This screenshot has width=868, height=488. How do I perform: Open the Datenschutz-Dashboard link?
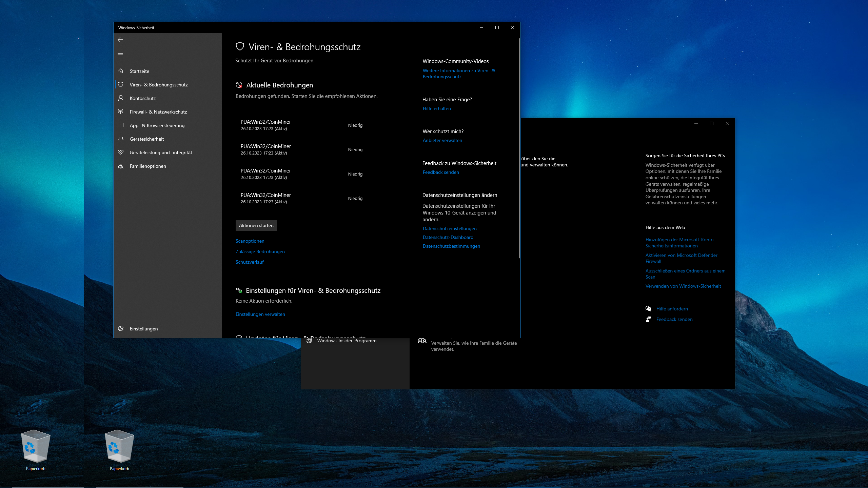click(448, 237)
